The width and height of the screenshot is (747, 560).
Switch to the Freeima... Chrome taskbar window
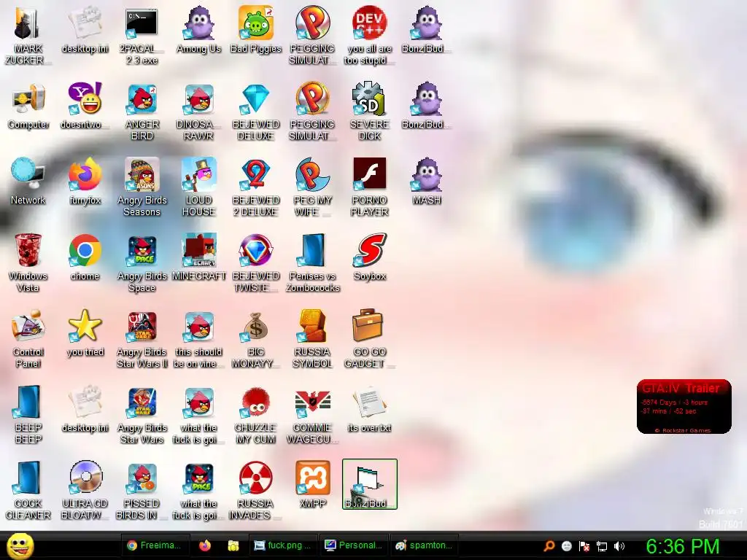[155, 545]
